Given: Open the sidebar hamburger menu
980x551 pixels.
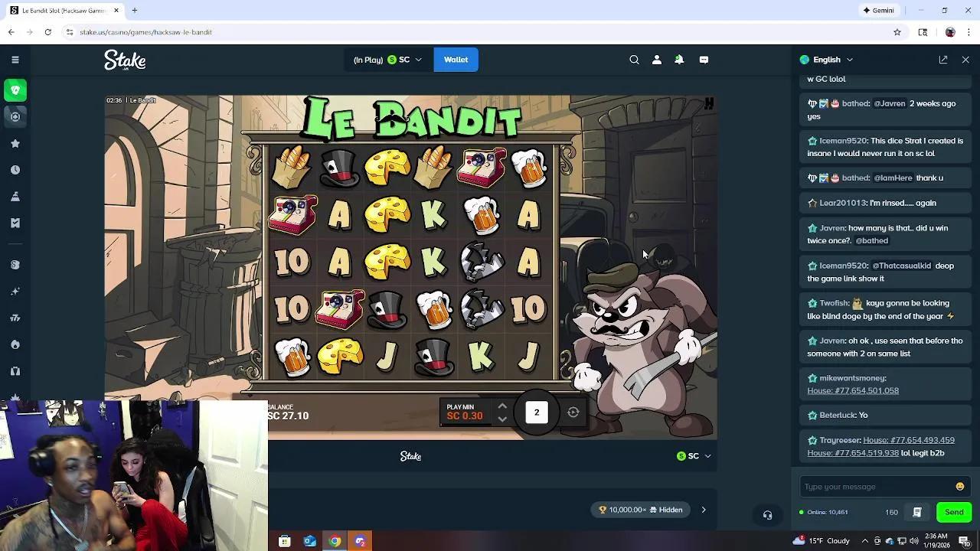Looking at the screenshot, I should pyautogui.click(x=15, y=59).
